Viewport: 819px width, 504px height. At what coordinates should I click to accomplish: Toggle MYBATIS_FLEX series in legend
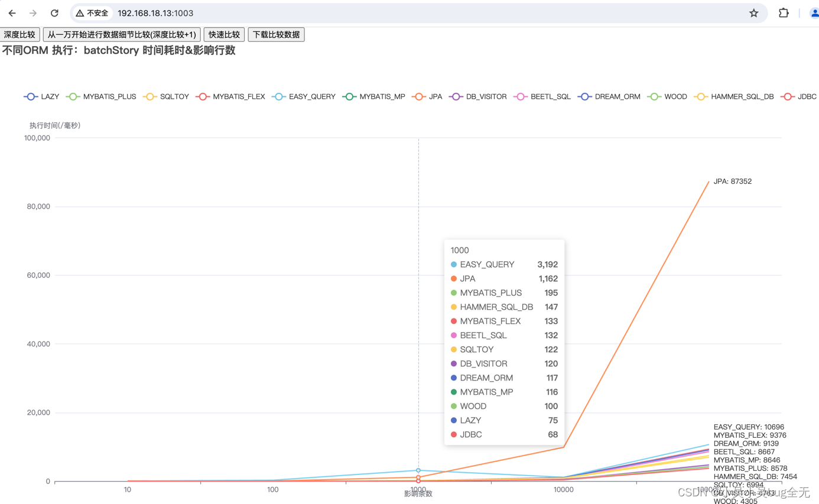(x=230, y=96)
